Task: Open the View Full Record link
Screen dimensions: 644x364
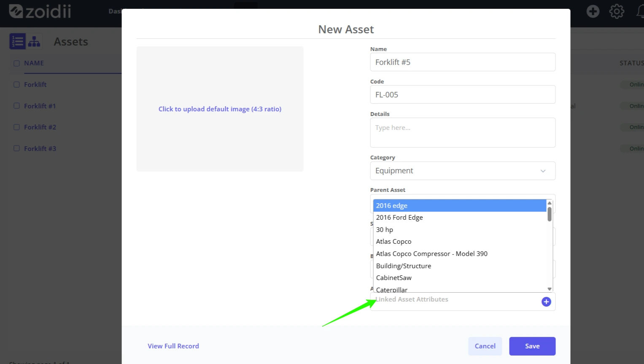Action: 173,346
